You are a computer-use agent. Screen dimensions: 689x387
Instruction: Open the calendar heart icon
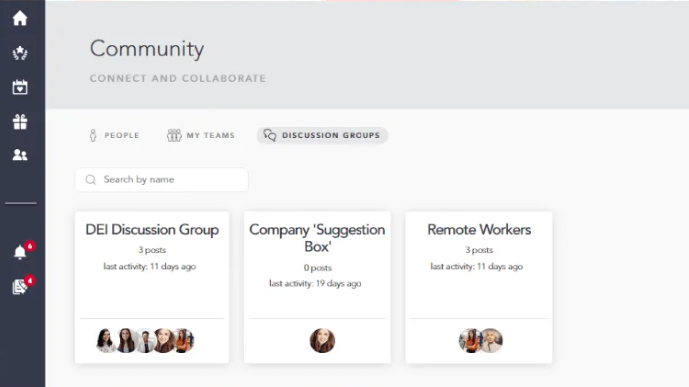click(20, 87)
